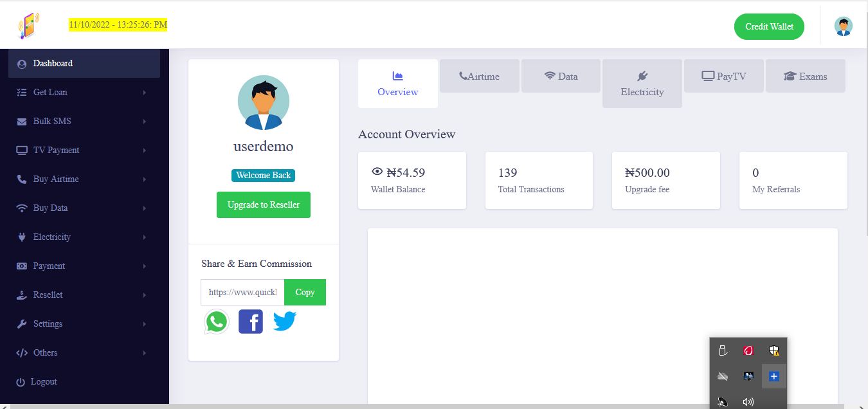Click the hand icon beside Resellet
Viewport: 868px width, 409px height.
(x=21, y=295)
